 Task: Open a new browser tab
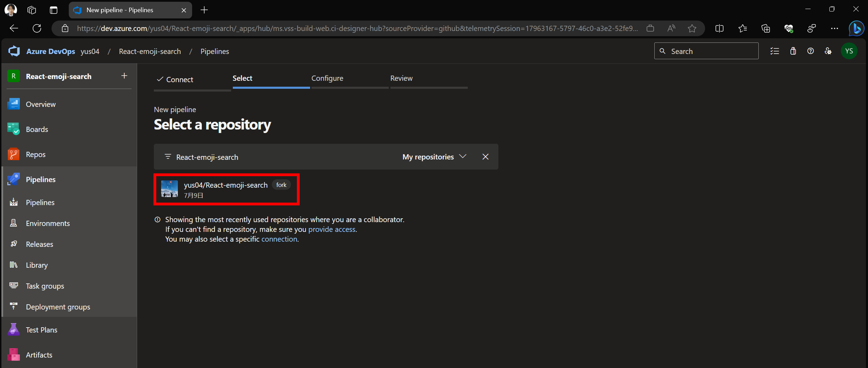pyautogui.click(x=204, y=10)
